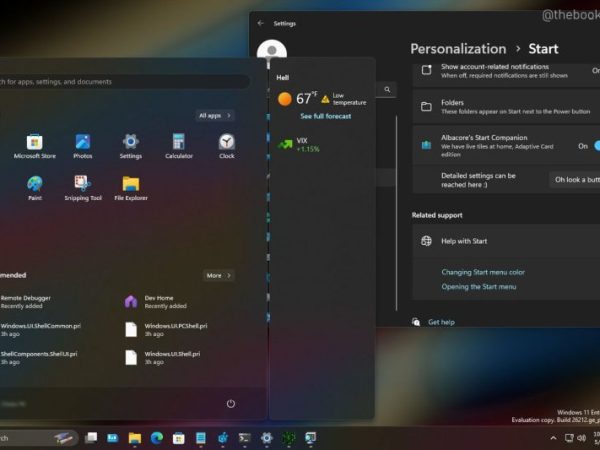Open Microsoft Store from pinned apps

point(34,146)
